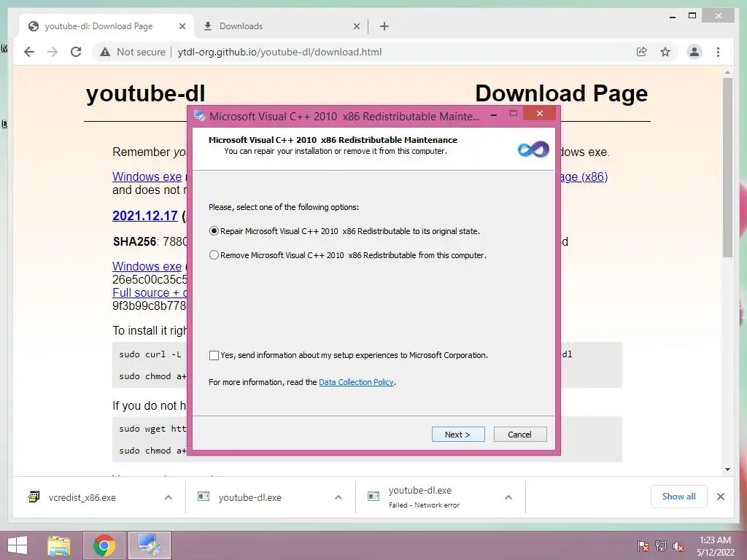Check the send setup information checkbox
Image resolution: width=747 pixels, height=560 pixels.
(214, 355)
